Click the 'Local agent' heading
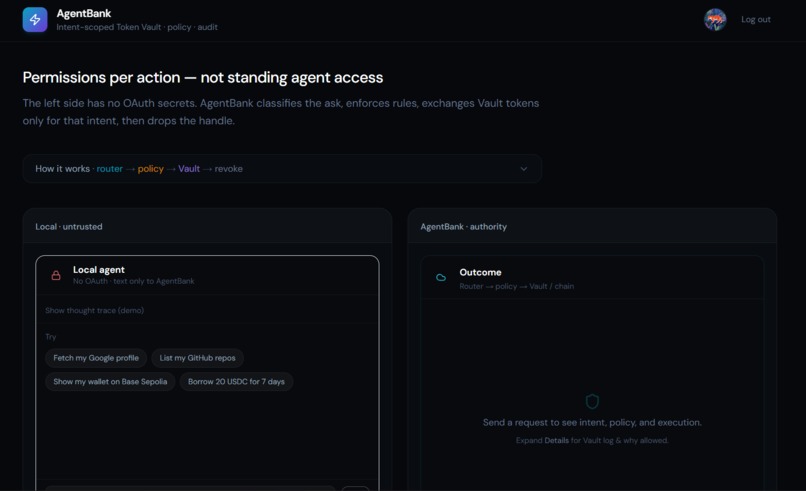The width and height of the screenshot is (806, 491). 99,270
